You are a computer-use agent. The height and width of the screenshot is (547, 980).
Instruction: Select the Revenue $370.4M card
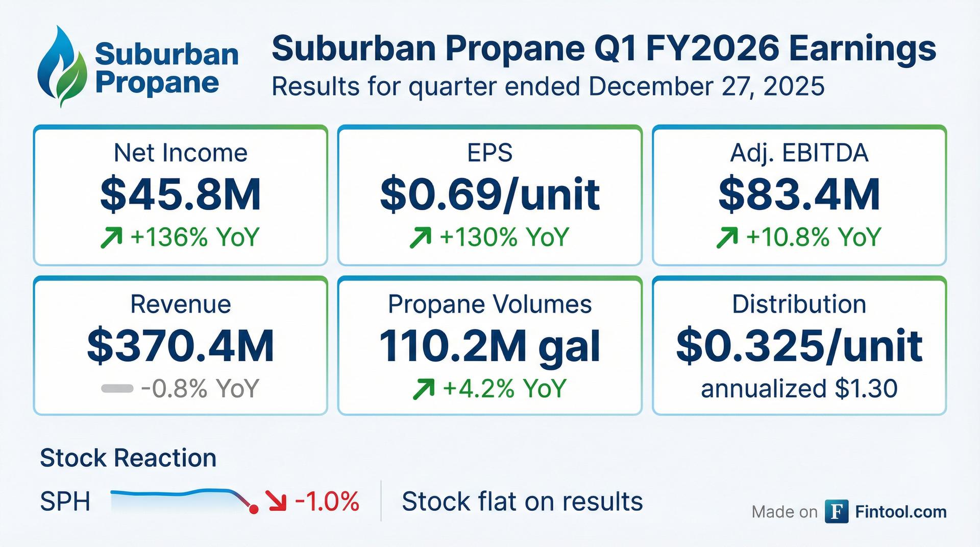(180, 346)
